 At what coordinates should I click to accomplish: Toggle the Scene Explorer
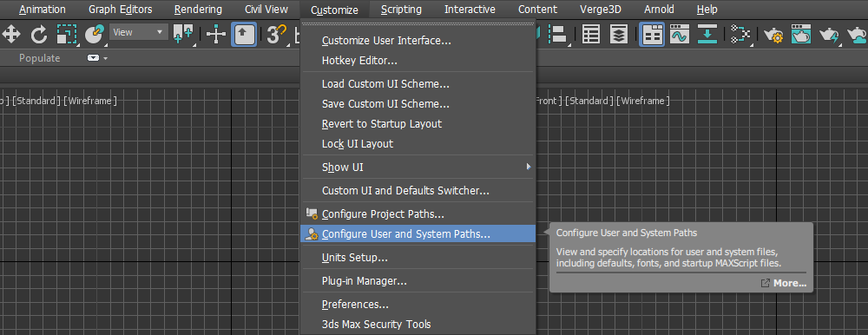click(591, 35)
